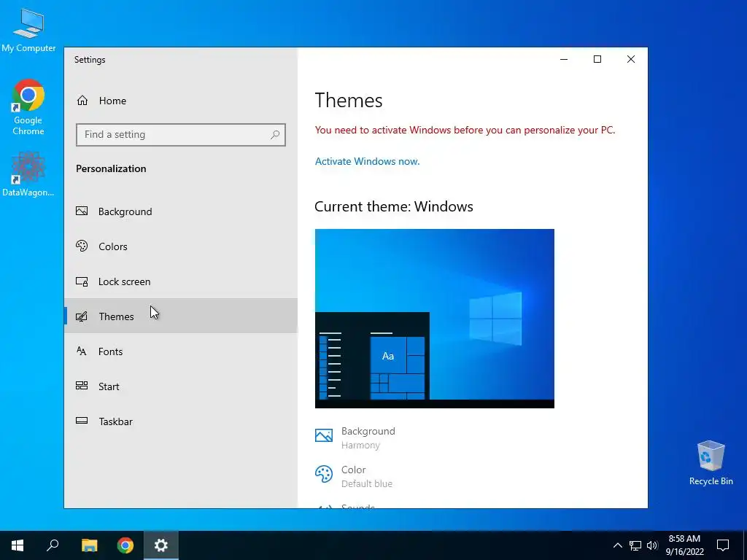Screen dimensions: 747x560
Task: Minimize the Settings window
Action: (x=564, y=59)
